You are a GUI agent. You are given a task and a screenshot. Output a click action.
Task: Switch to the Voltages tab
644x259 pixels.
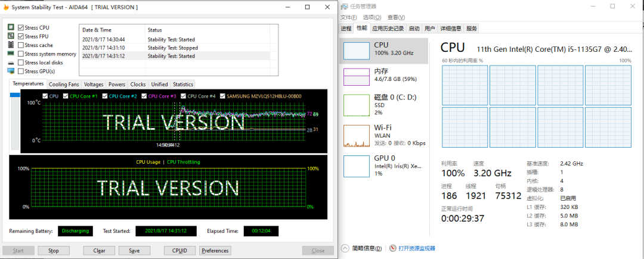click(94, 85)
